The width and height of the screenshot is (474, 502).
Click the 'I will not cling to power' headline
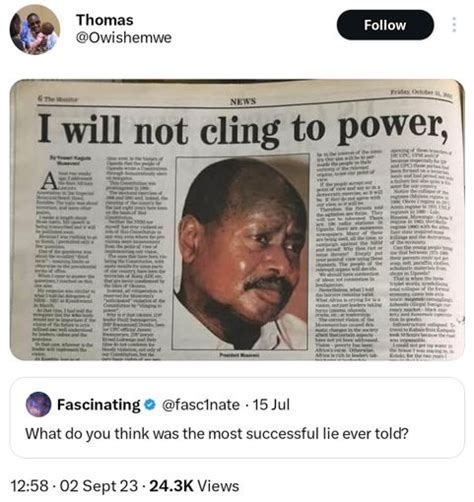point(243,129)
